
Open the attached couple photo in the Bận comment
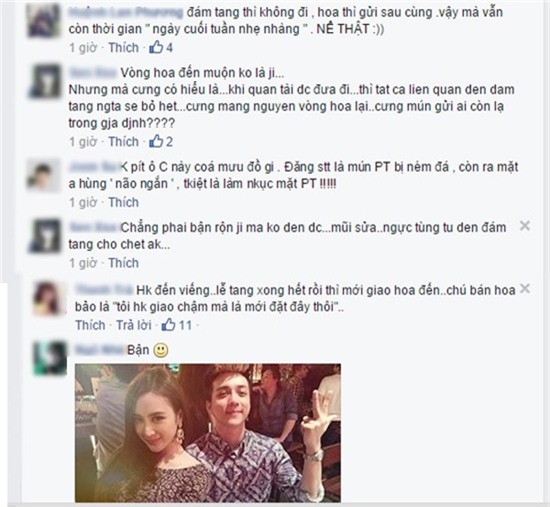click(x=208, y=433)
